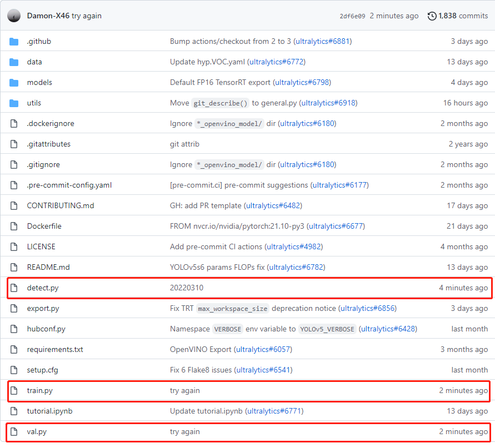Click the data folder icon
Image resolution: width=495 pixels, height=448 pixels.
[x=14, y=62]
